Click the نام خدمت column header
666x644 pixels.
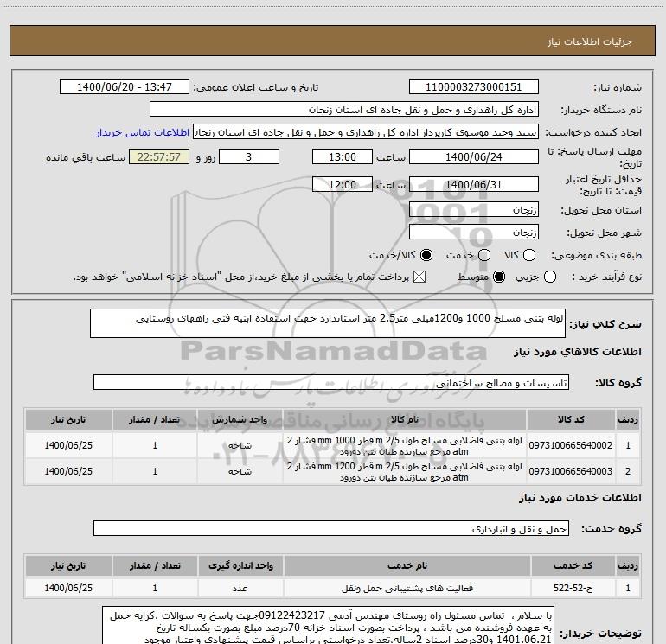click(407, 565)
